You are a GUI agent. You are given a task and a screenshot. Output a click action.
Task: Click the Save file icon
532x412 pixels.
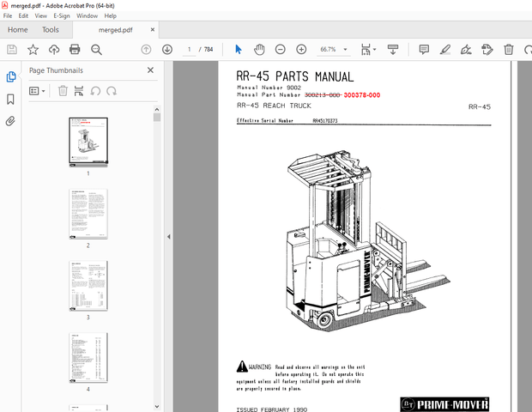[x=12, y=50]
